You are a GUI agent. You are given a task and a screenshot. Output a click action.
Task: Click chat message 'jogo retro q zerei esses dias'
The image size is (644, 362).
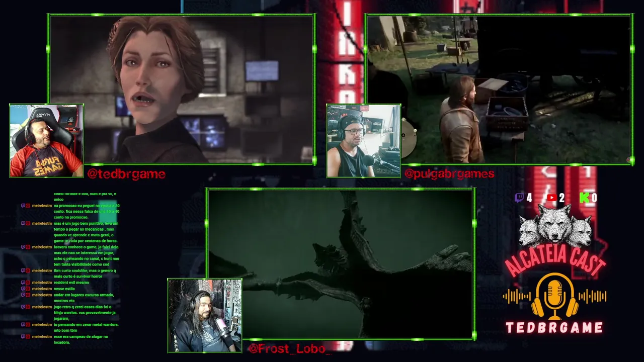click(85, 313)
